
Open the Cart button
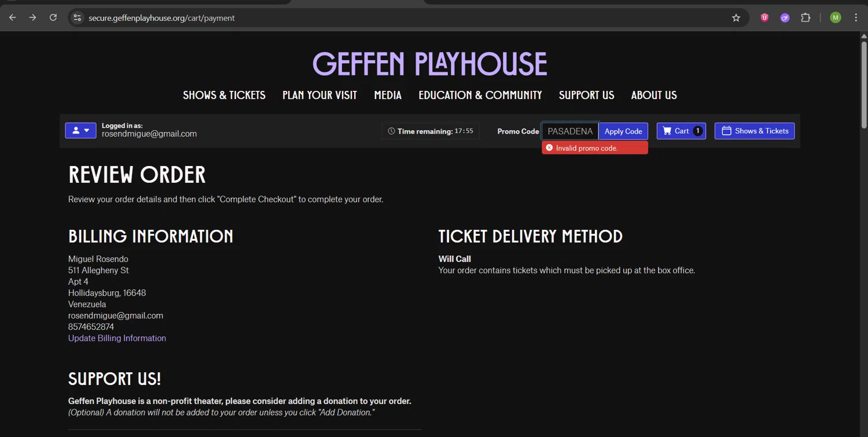coord(681,131)
